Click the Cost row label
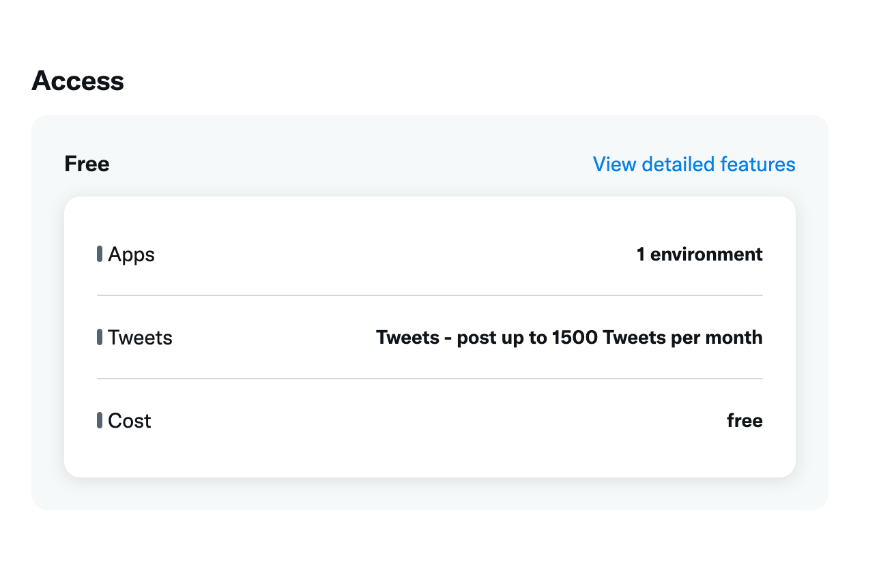 click(x=129, y=421)
